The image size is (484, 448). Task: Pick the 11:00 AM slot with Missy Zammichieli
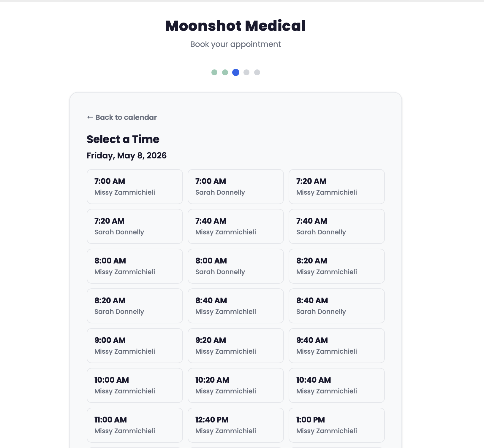pos(135,425)
